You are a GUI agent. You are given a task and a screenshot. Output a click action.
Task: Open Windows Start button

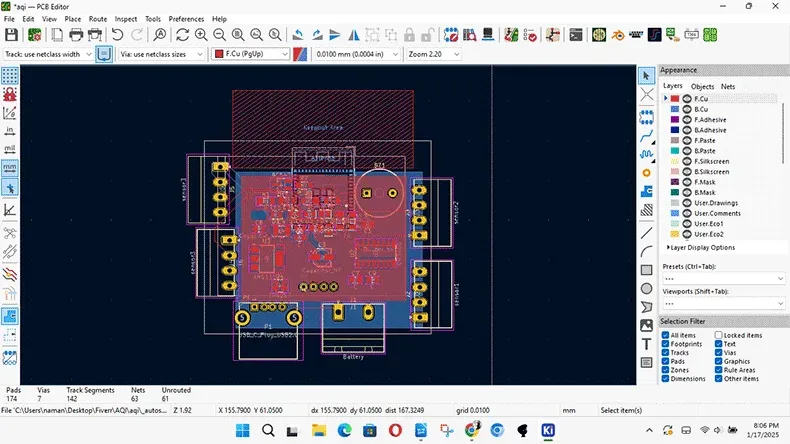tap(242, 430)
